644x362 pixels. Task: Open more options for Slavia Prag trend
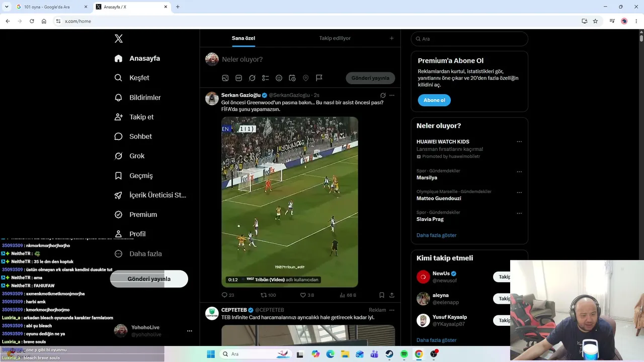coord(519,213)
